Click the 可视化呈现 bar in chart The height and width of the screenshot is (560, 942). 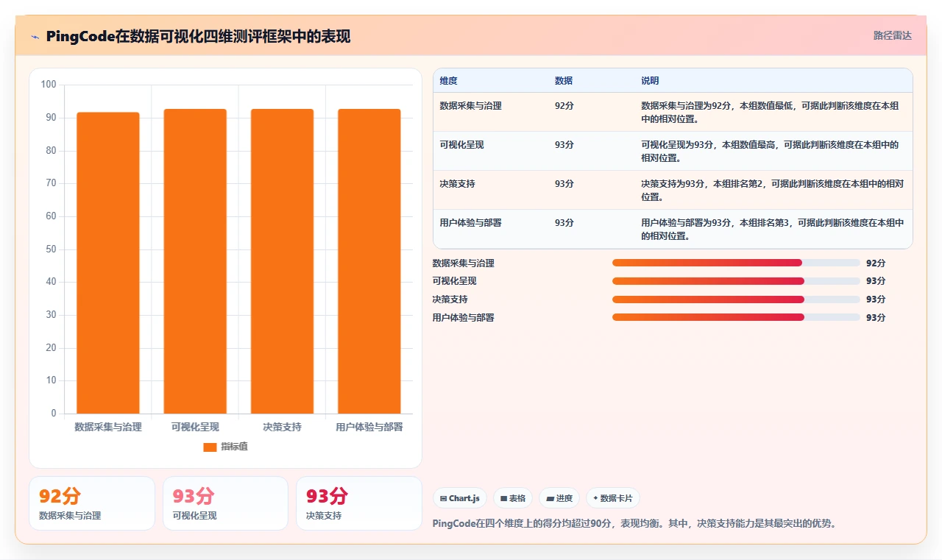tap(195, 261)
